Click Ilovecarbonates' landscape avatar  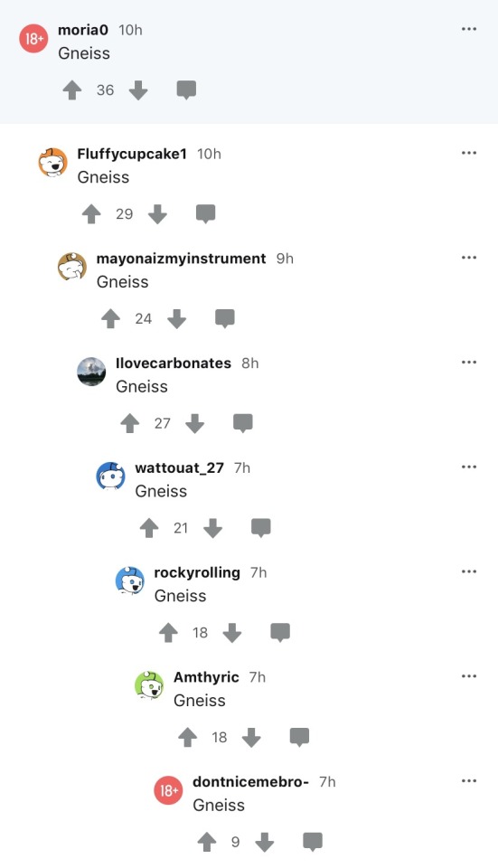point(91,372)
